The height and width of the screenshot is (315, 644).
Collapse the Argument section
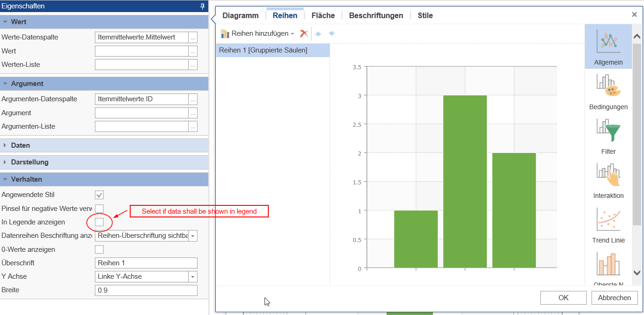point(5,84)
